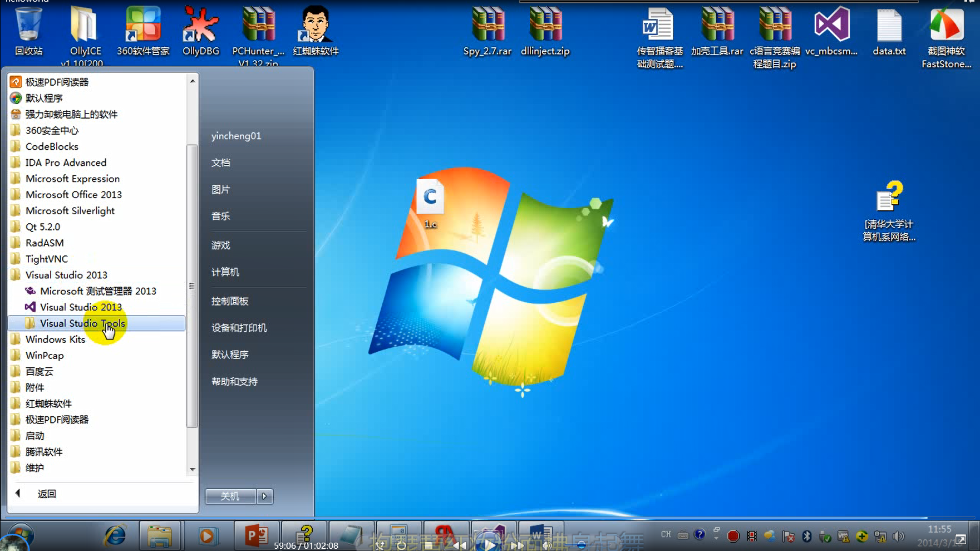Image resolution: width=980 pixels, height=551 pixels.
Task: Collapse the Visual Studio 2013 folder
Action: [97, 275]
